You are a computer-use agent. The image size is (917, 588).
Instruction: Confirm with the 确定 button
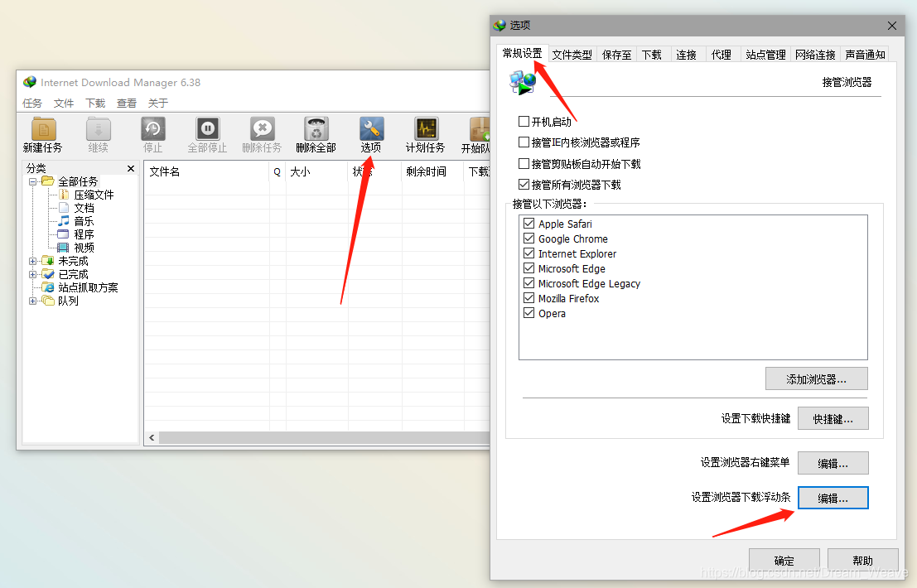pyautogui.click(x=784, y=560)
